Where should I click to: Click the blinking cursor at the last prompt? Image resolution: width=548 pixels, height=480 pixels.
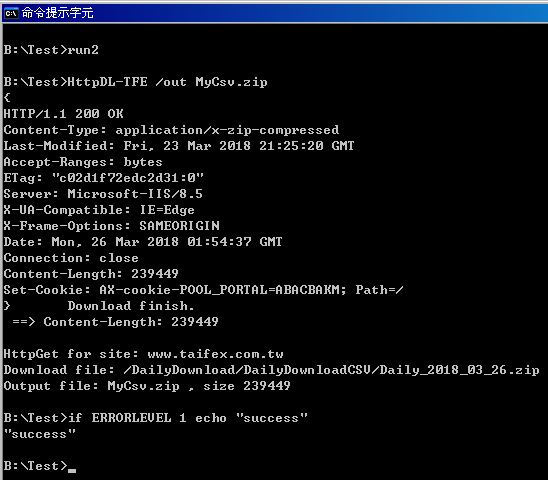click(72, 471)
